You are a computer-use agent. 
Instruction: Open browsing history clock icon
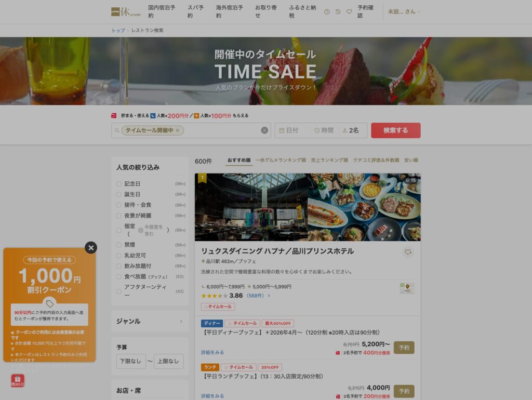[338, 11]
